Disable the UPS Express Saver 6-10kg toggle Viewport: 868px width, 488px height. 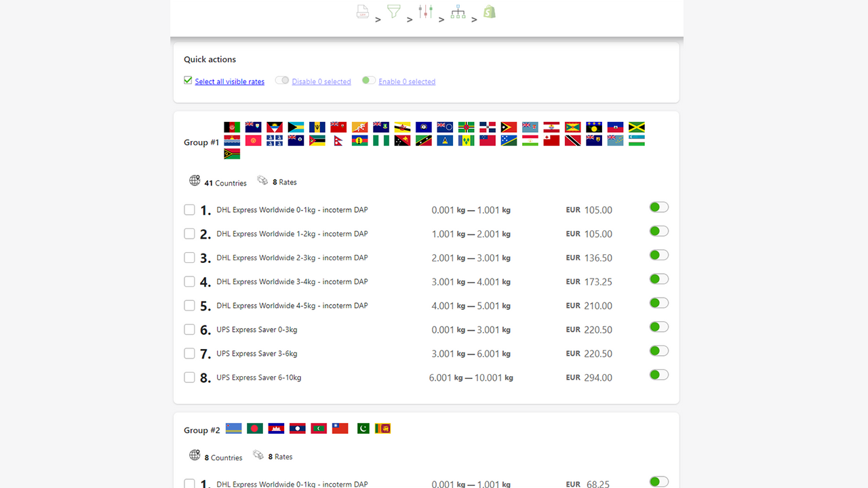click(x=658, y=374)
